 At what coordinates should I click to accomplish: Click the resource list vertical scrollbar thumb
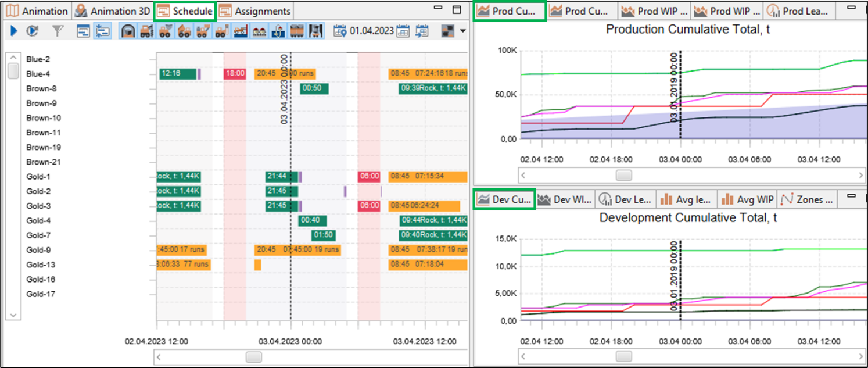tap(13, 71)
